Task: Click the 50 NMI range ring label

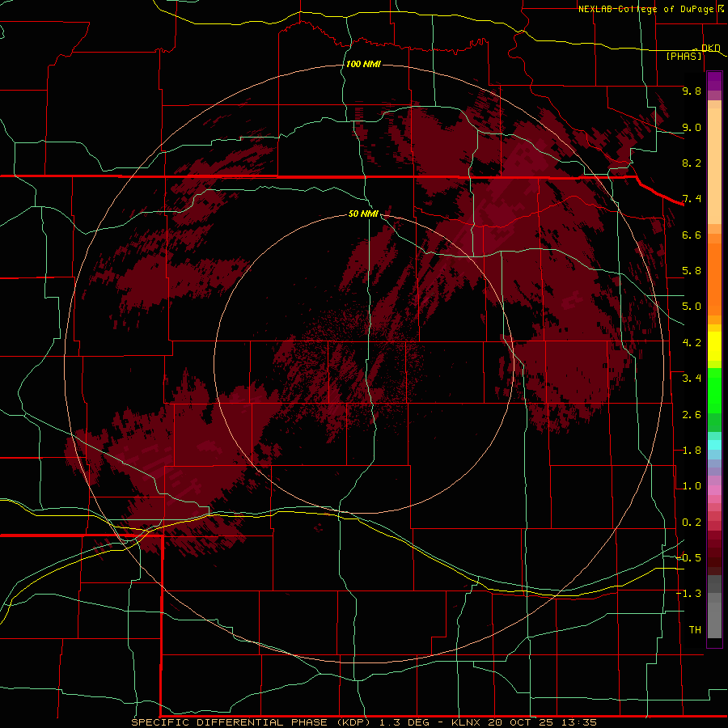Action: [363, 214]
